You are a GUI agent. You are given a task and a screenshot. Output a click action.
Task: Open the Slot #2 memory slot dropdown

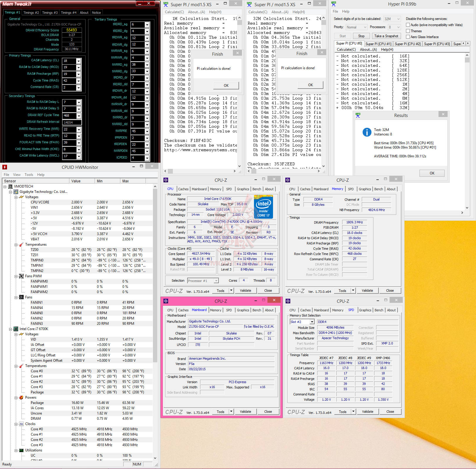click(x=312, y=322)
